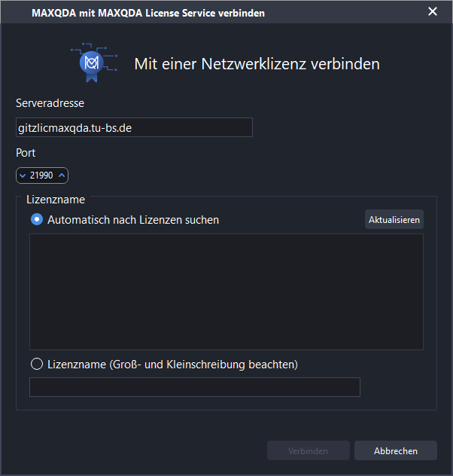Click the Verbinden button

pyautogui.click(x=309, y=450)
